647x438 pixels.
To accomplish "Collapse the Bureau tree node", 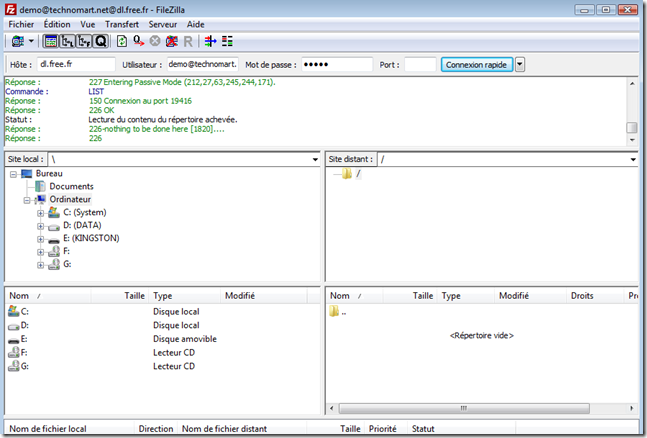I will (13, 174).
